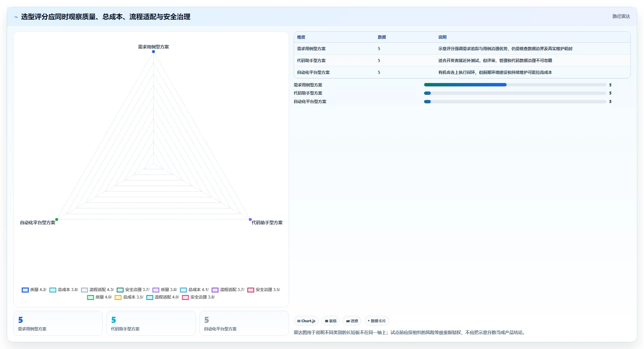
Task: Click the description starting 有机会连上执行闭环
Action: click(495, 73)
